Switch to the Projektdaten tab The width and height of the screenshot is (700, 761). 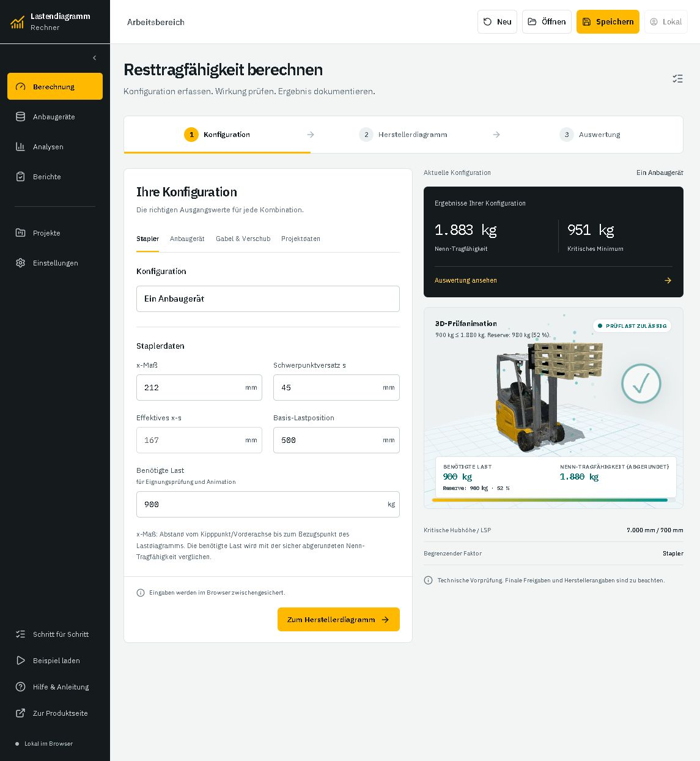tap(301, 239)
